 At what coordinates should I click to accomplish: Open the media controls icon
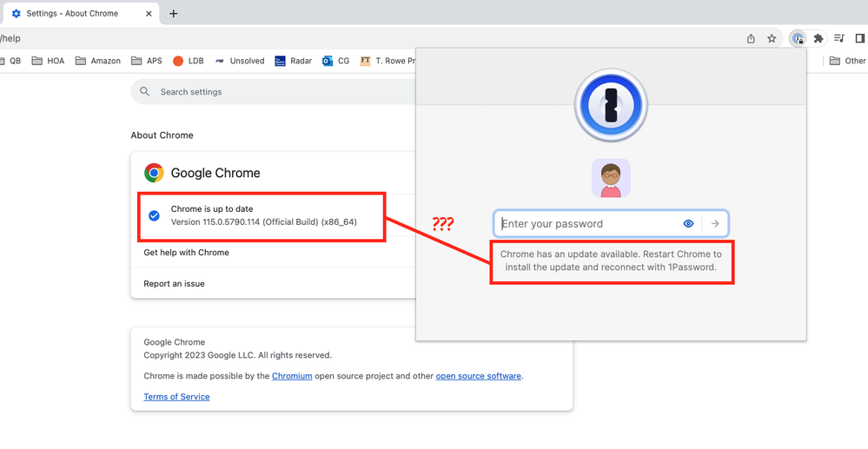[x=838, y=38]
